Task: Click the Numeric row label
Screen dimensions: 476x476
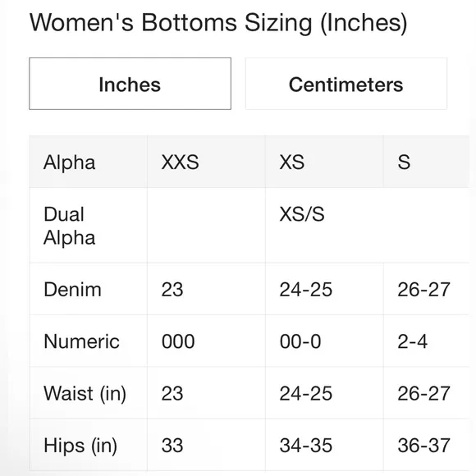Action: click(89, 341)
